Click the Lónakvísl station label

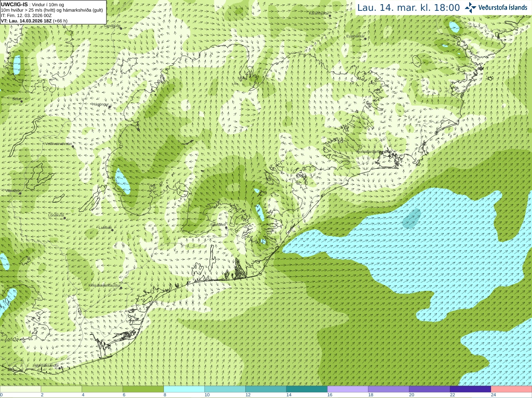click(x=56, y=215)
